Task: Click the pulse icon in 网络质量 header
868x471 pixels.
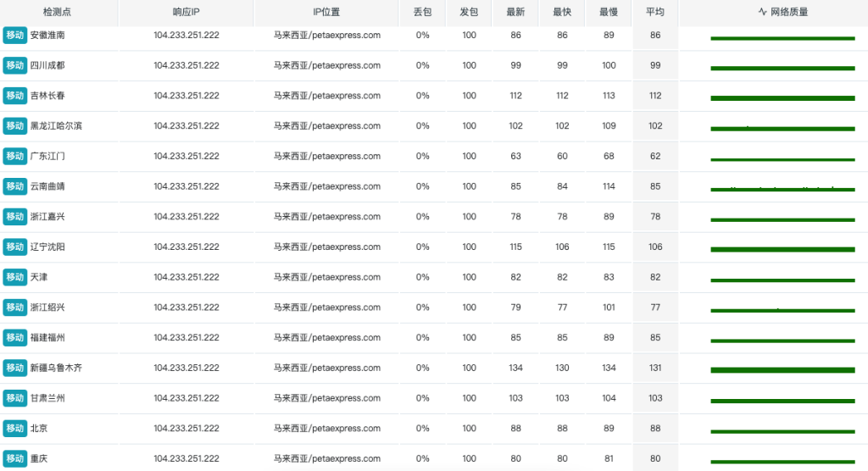Action: tap(762, 13)
